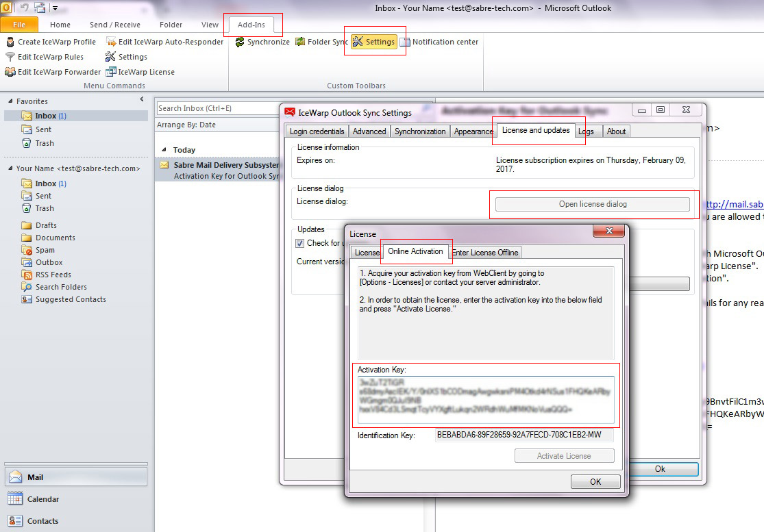Switch to Send / Receive ribbon tab
This screenshot has height=532, width=764.
coord(115,25)
